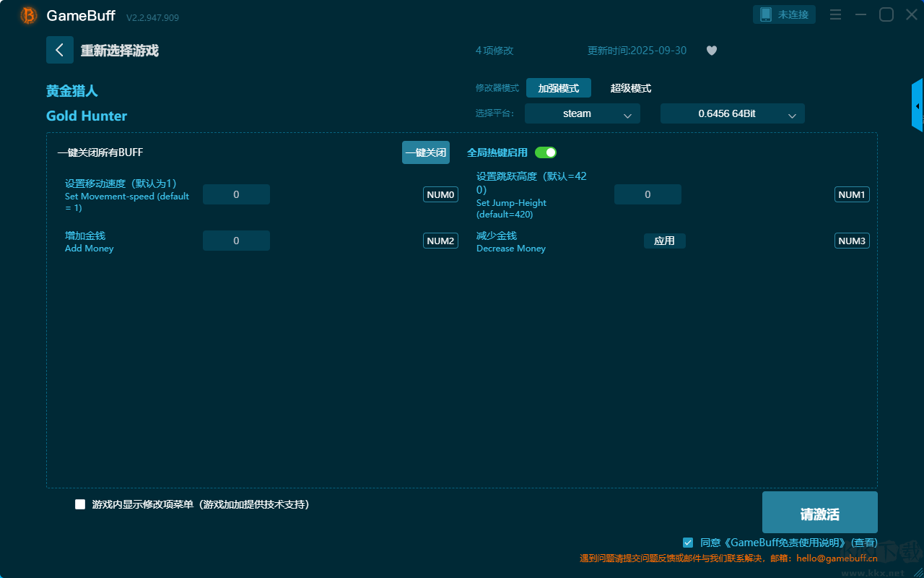Check the in-game mod menu checkbox
This screenshot has width=924, height=578.
(x=80, y=504)
